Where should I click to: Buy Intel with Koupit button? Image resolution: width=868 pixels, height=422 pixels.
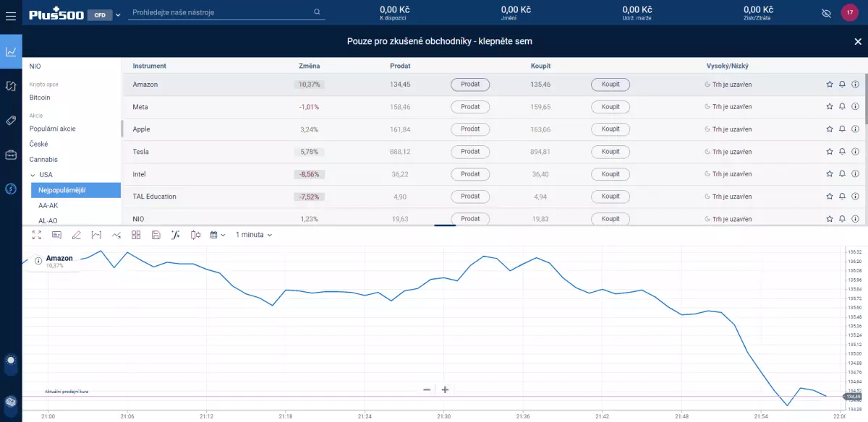click(x=610, y=174)
